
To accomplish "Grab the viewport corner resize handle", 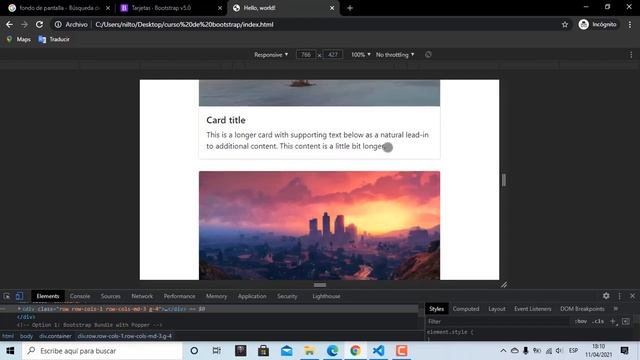I will 504,284.
